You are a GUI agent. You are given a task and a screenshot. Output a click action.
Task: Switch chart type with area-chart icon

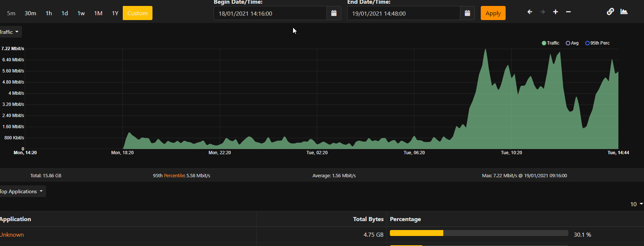click(x=624, y=12)
